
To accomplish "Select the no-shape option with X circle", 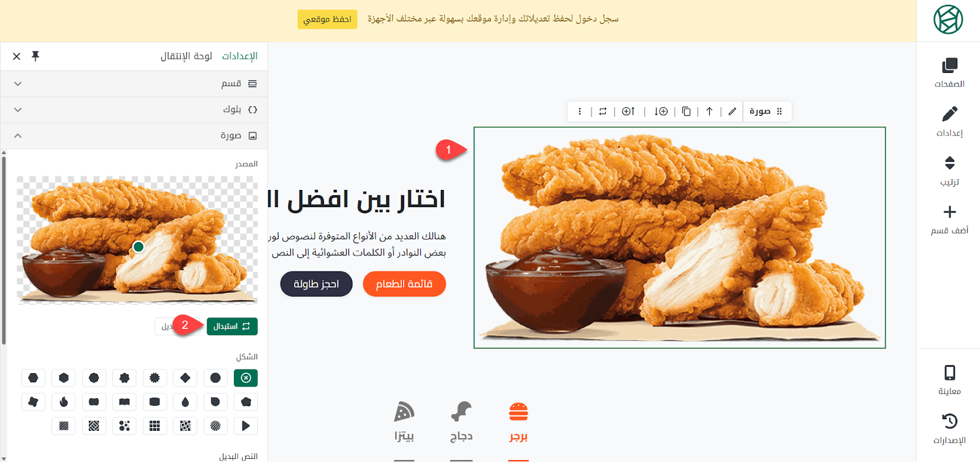I will pos(246,378).
